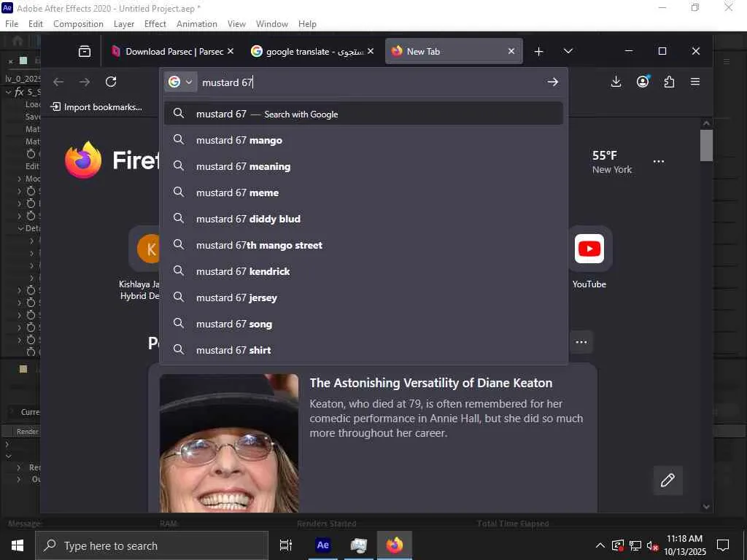Viewport: 747px width, 560px height.
Task: Expand the Ou output module row
Action: coord(19,480)
